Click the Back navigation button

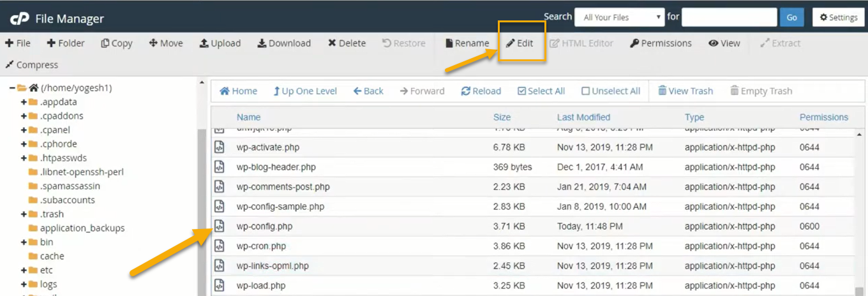point(368,91)
